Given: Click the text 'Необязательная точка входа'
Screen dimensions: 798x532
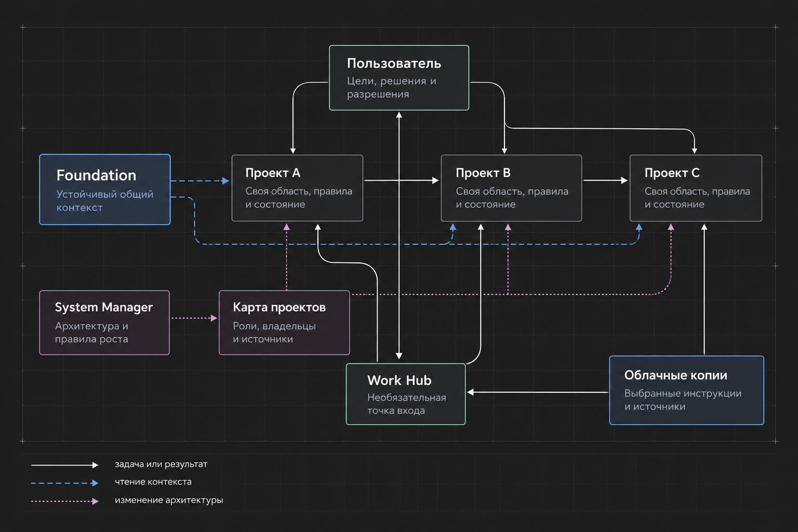Looking at the screenshot, I should (x=406, y=404).
